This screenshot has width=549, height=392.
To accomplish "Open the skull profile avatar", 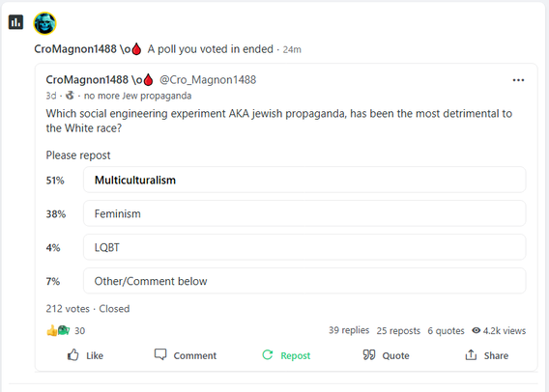I will (x=44, y=23).
